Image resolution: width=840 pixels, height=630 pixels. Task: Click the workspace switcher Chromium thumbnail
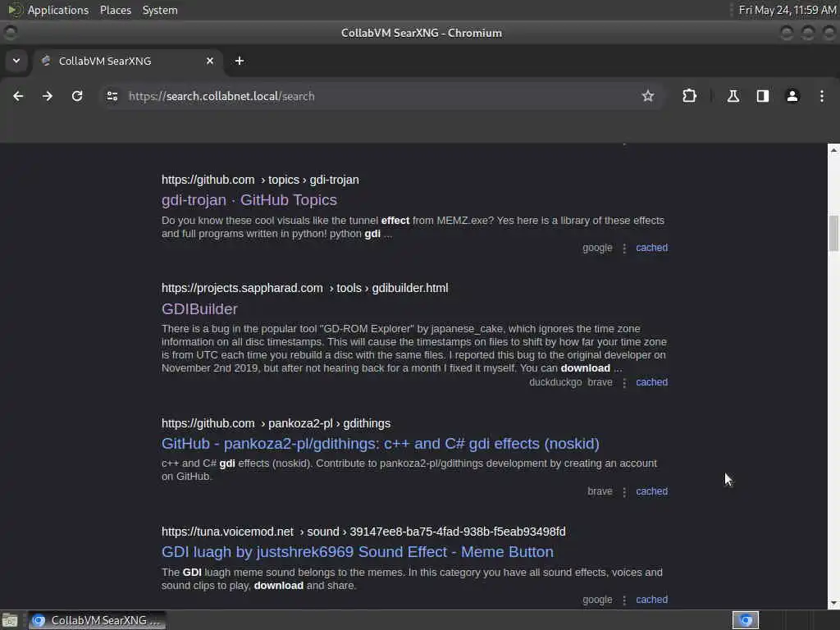pos(745,620)
